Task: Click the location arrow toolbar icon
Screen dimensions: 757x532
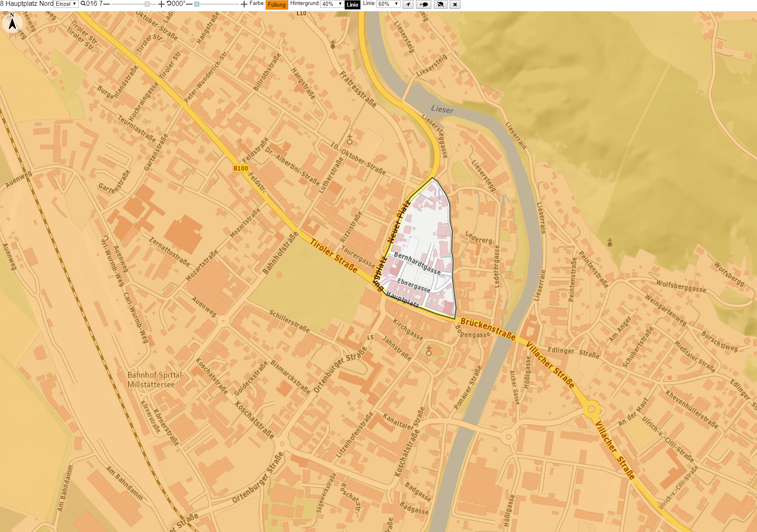Action: click(408, 5)
